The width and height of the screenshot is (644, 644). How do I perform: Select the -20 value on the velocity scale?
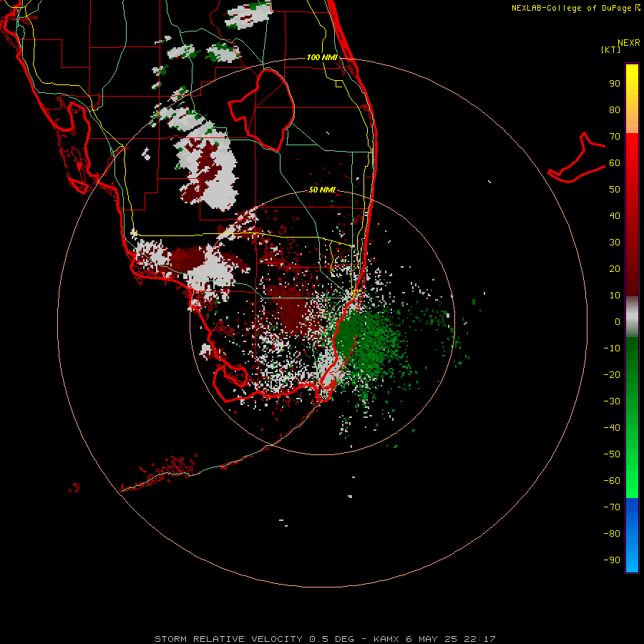612,375
